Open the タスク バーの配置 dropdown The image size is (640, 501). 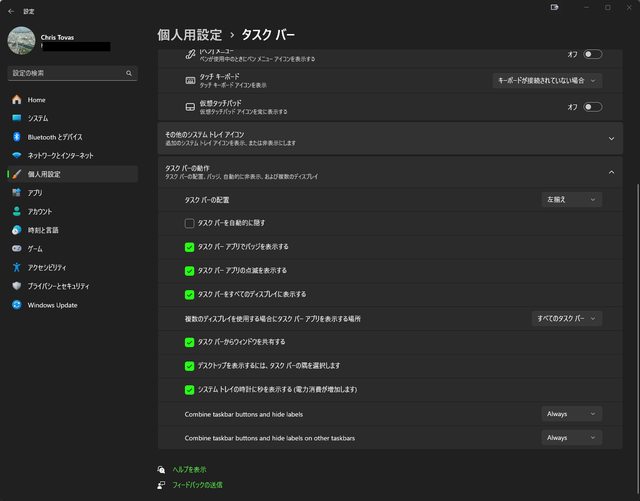(572, 199)
